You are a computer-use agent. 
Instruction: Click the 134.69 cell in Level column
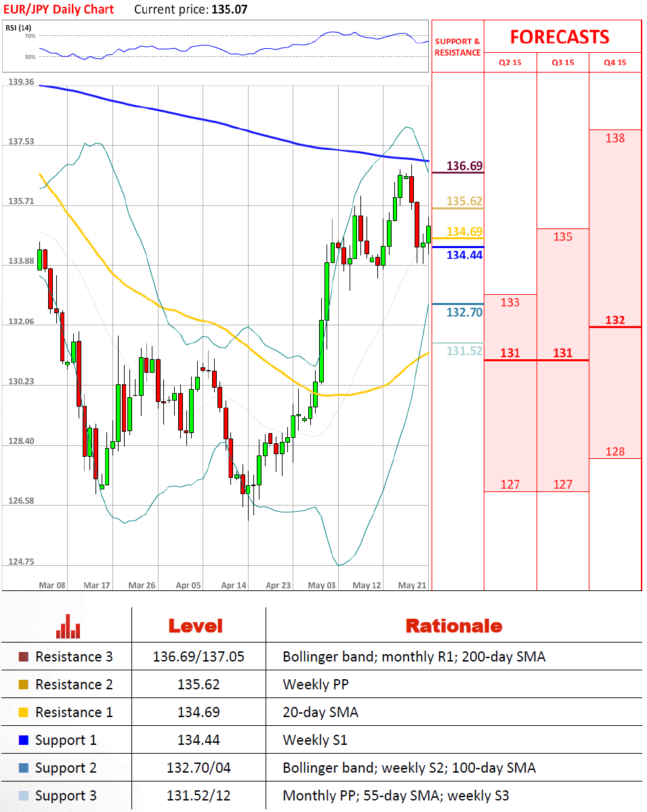tap(199, 712)
